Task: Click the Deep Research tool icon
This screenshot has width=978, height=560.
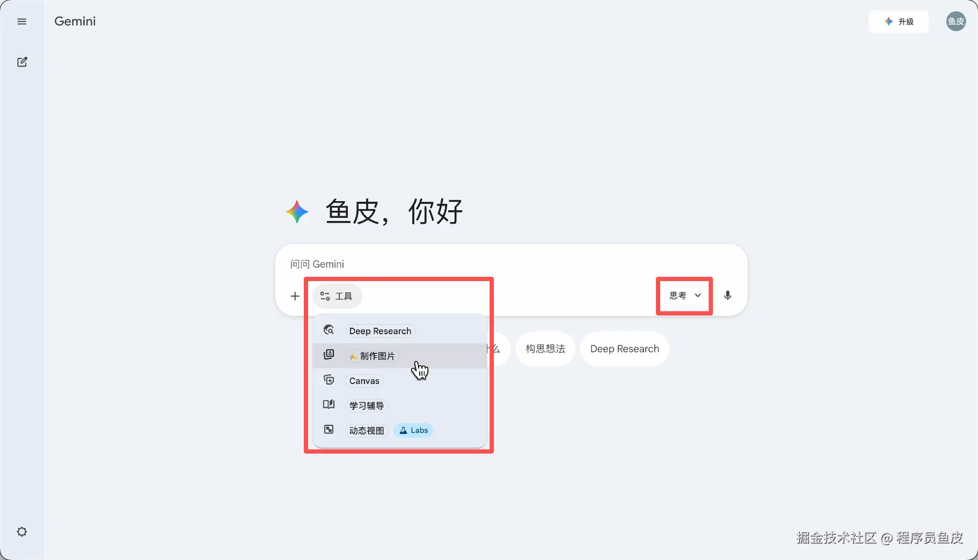Action: tap(329, 330)
